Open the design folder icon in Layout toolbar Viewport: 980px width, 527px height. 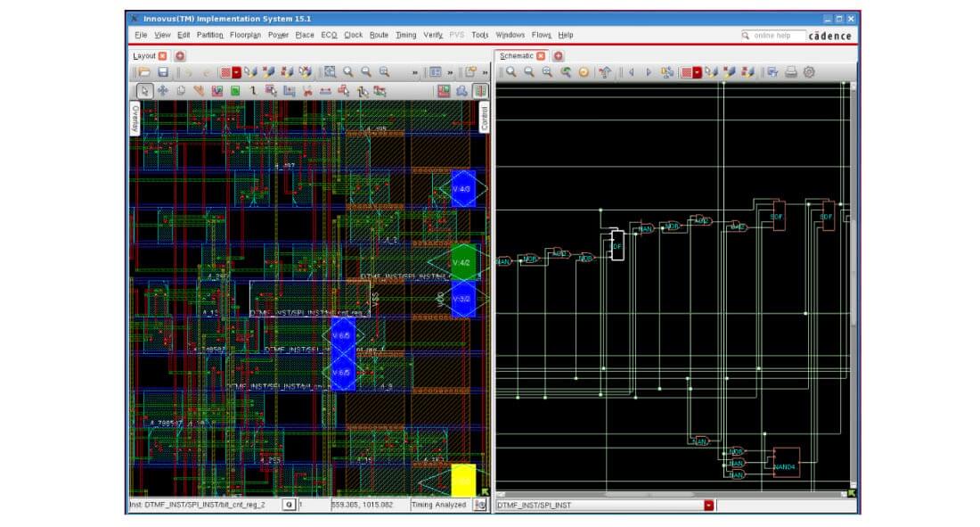(144, 72)
